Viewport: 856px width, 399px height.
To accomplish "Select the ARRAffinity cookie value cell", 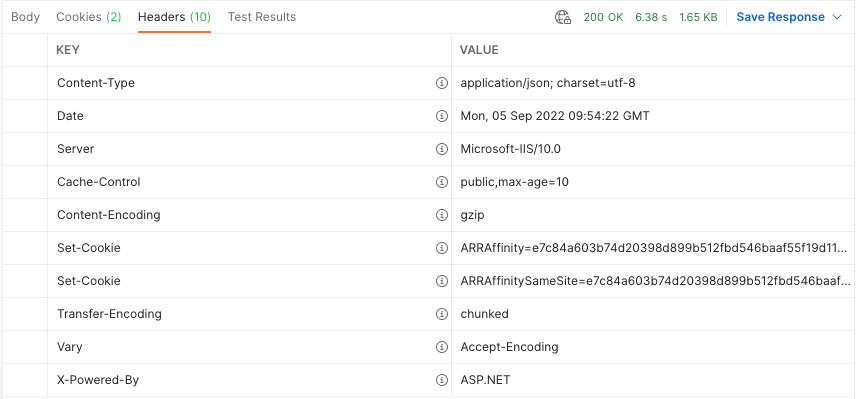I will tap(653, 248).
